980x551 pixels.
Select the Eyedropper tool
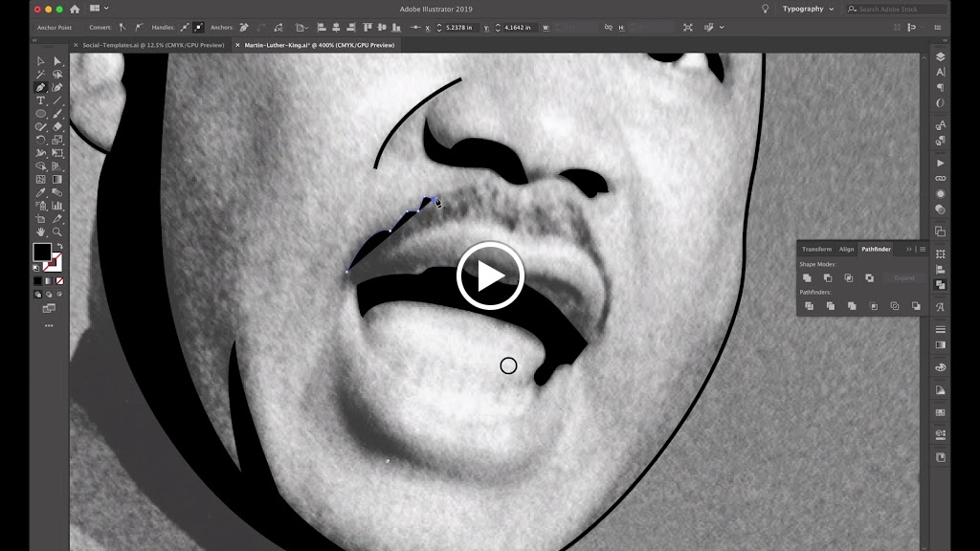click(40, 192)
